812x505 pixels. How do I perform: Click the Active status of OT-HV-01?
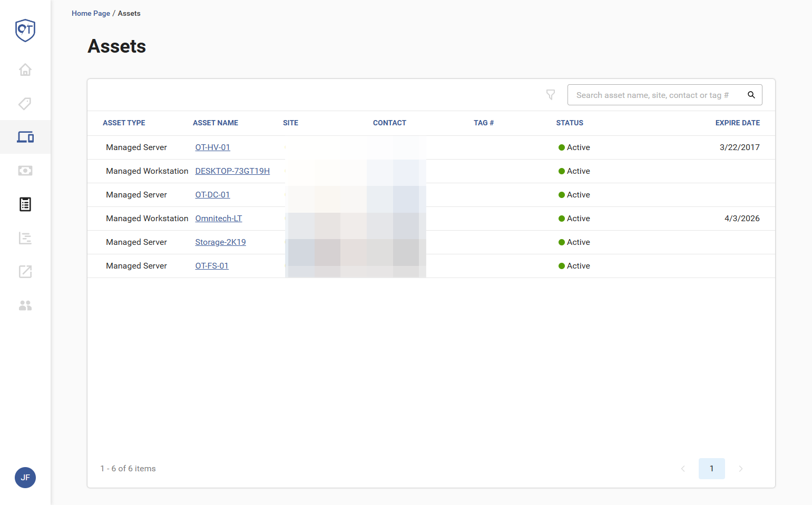574,147
